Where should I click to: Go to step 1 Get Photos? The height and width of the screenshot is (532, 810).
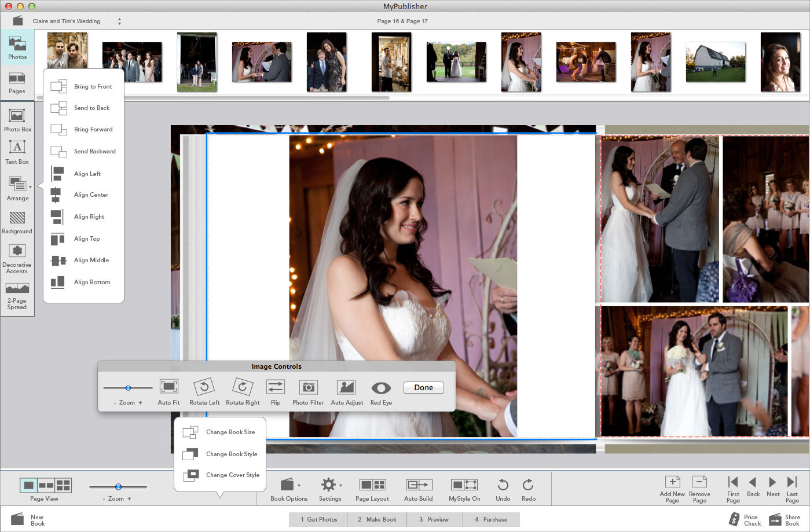point(318,519)
